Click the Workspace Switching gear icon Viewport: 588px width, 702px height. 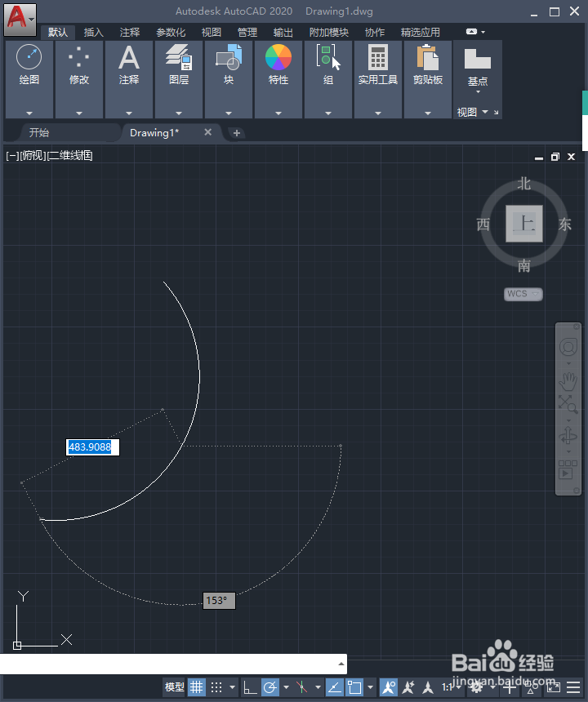(x=476, y=686)
